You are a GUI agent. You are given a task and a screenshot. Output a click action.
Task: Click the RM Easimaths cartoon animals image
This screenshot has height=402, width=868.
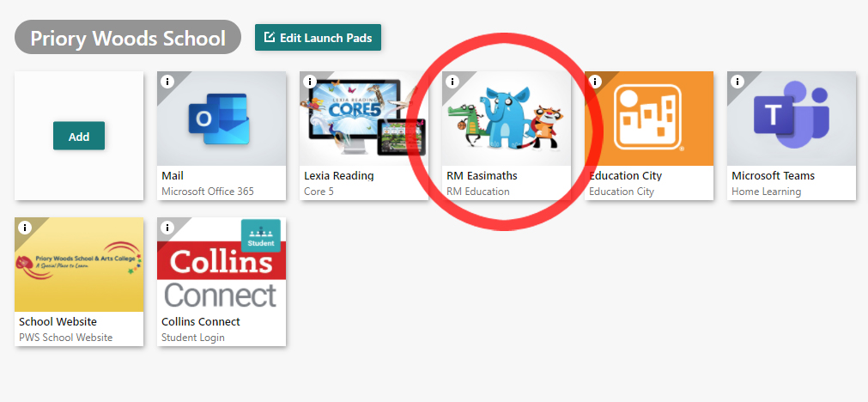[507, 119]
